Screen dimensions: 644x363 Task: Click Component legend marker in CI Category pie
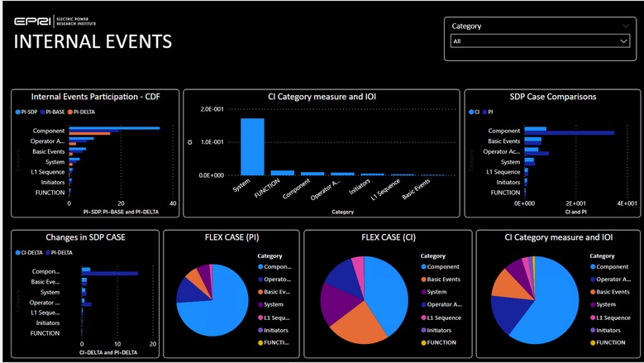[593, 267]
